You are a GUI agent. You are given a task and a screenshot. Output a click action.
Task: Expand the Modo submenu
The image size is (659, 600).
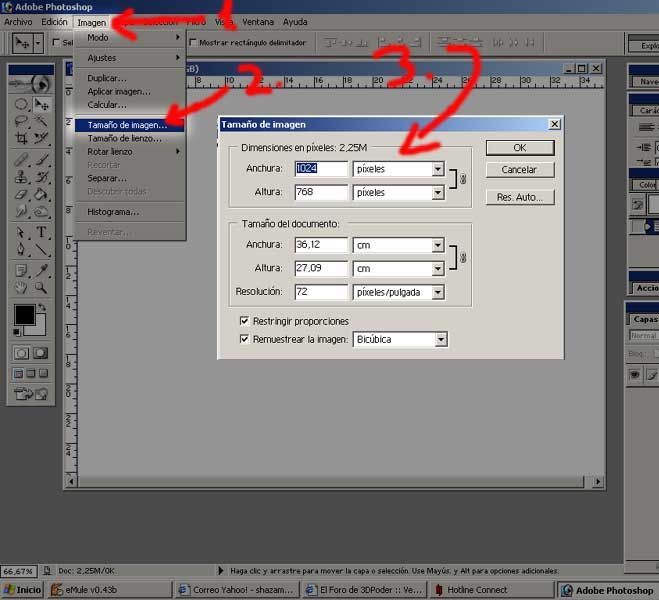click(129, 37)
